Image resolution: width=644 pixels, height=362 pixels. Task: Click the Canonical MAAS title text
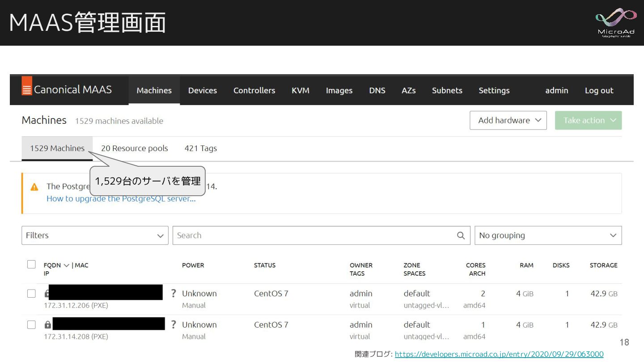(x=73, y=89)
